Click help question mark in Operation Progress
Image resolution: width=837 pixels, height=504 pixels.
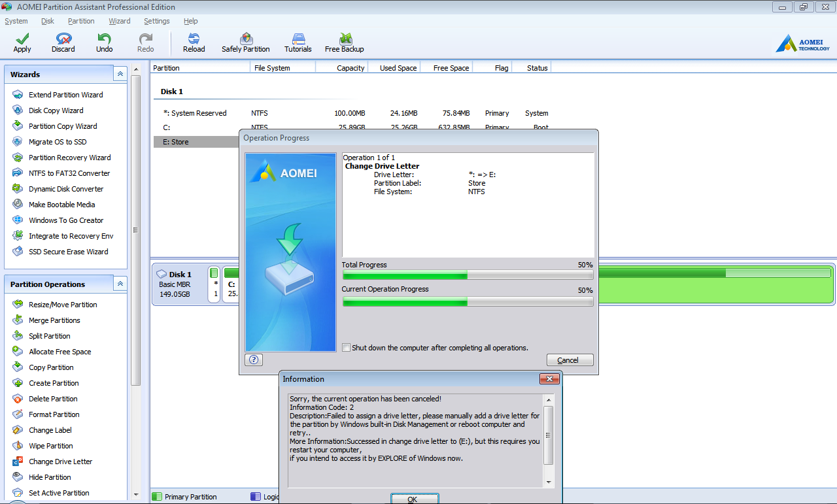pos(254,360)
